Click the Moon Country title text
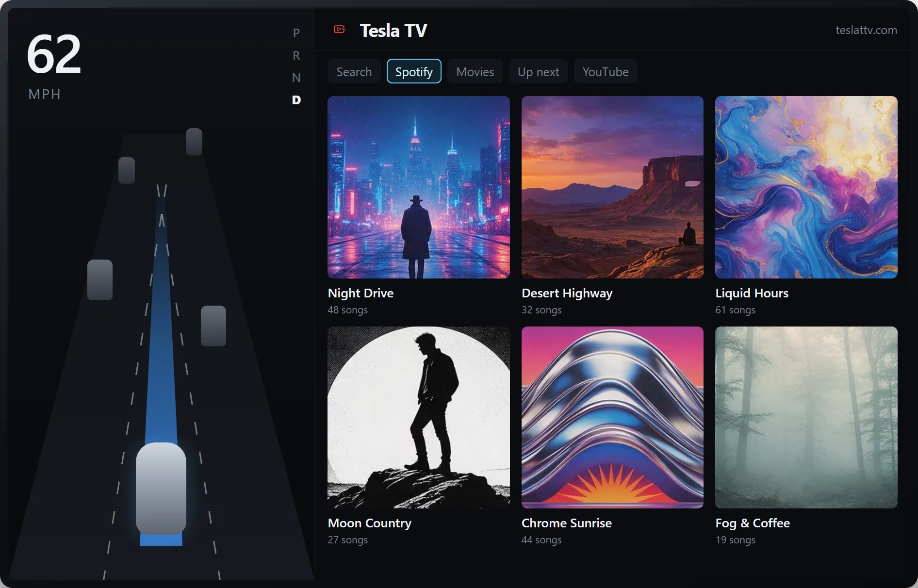The height and width of the screenshot is (588, 918). tap(369, 523)
